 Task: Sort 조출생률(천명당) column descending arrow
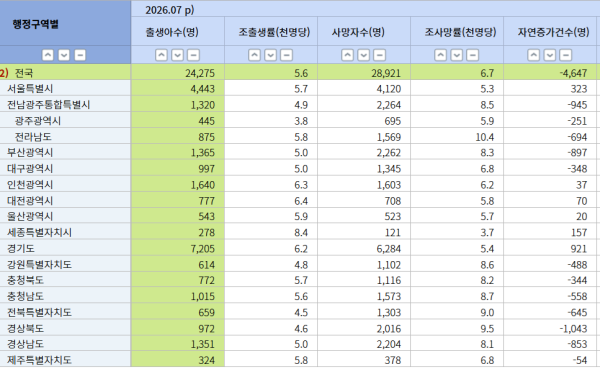[x=270, y=55]
